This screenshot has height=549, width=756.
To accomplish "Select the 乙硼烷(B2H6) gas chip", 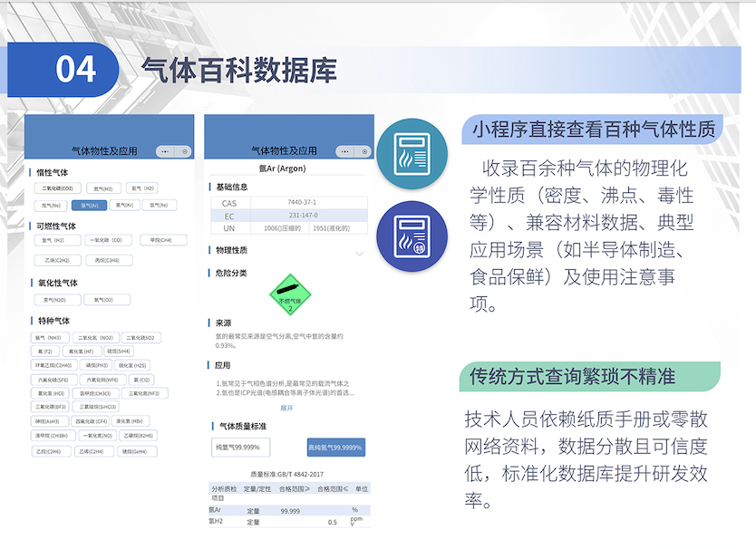I will point(139,436).
